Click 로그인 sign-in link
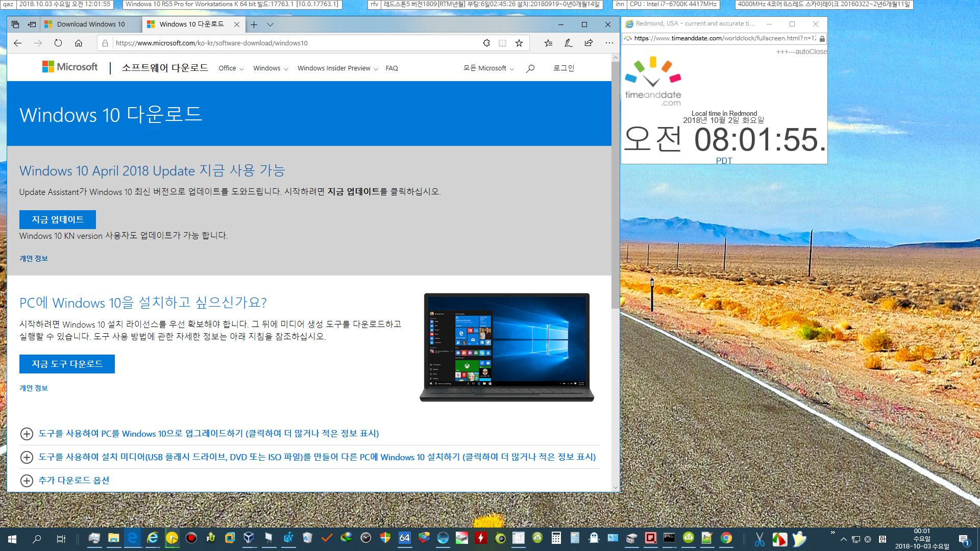 click(x=563, y=68)
